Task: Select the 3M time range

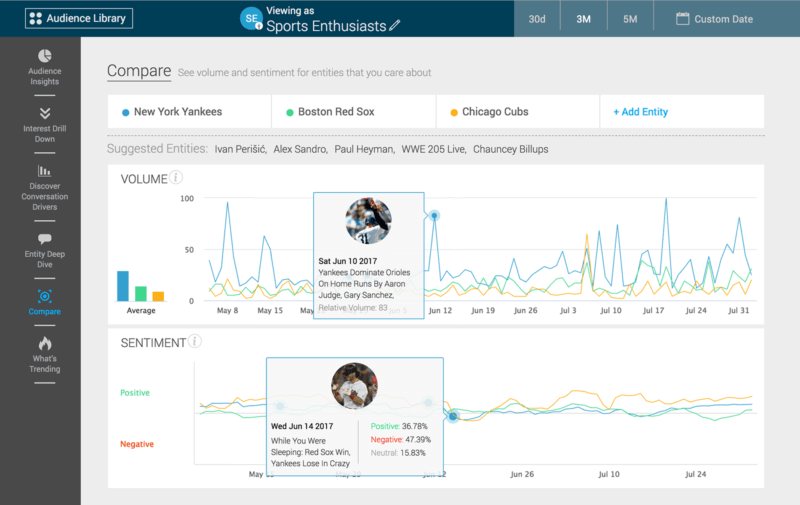Action: 583,19
